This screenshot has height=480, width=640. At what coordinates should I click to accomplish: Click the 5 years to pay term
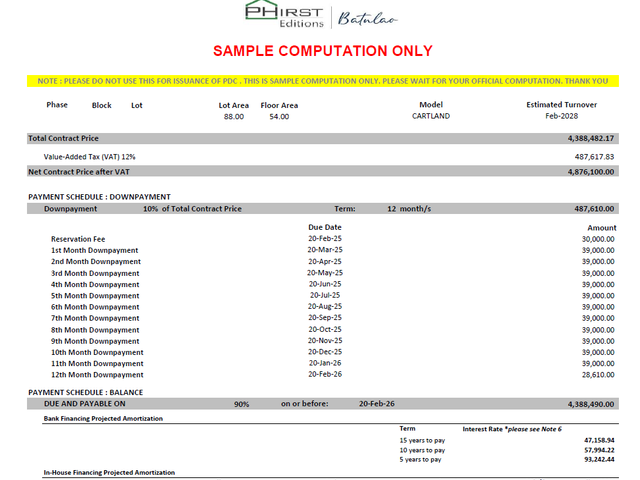[x=420, y=460]
